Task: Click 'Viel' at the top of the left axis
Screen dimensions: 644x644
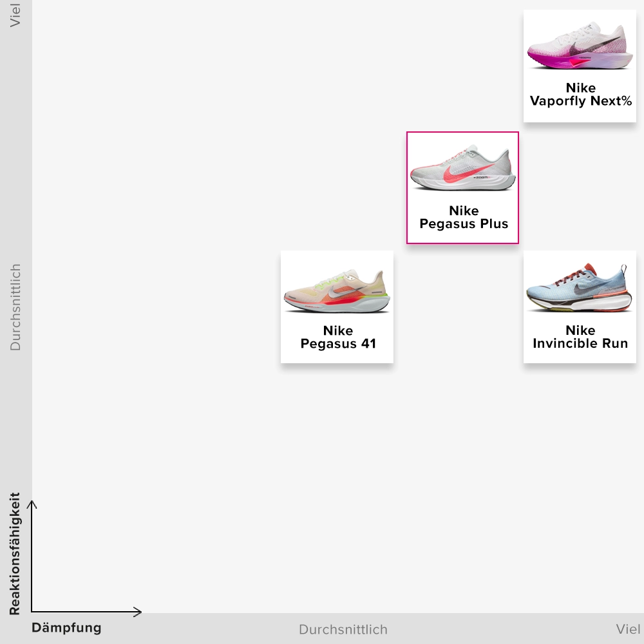Action: [x=15, y=14]
